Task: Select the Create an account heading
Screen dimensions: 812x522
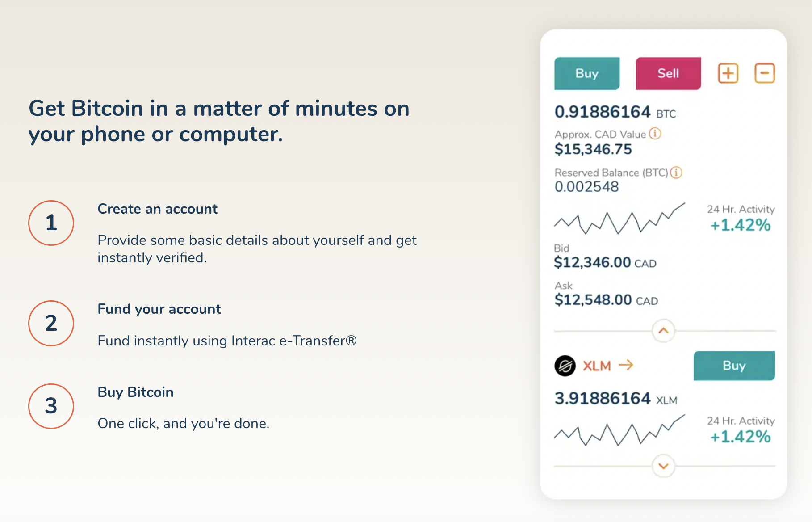Action: pos(157,209)
